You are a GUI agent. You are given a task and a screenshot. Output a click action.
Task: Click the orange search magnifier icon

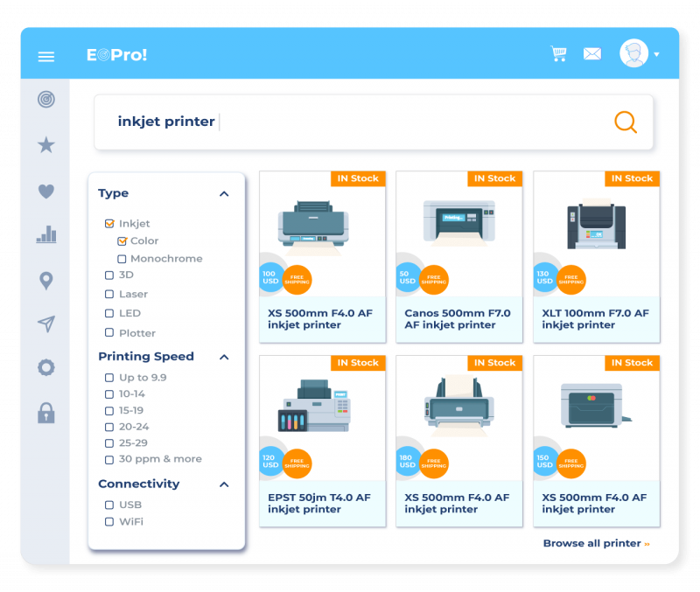click(626, 122)
